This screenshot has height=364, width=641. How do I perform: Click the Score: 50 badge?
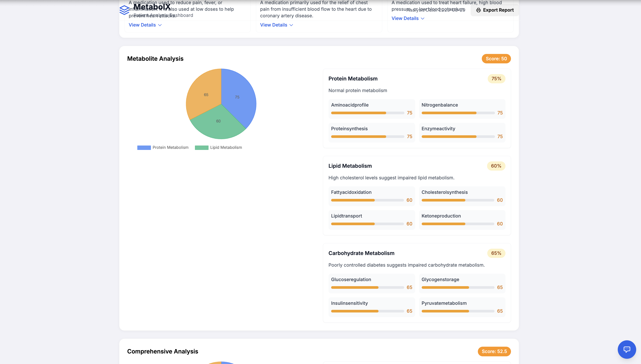[496, 59]
